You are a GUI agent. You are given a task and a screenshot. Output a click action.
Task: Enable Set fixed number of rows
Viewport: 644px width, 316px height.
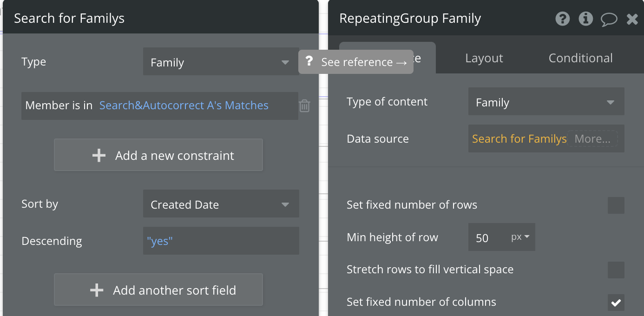616,205
